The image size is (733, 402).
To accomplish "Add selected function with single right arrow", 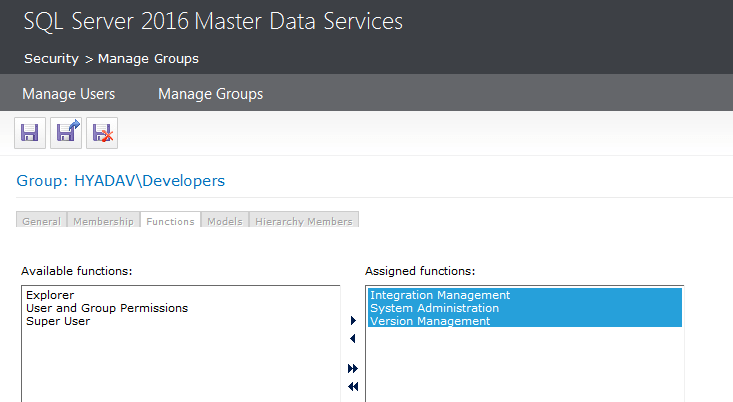I will click(x=353, y=321).
